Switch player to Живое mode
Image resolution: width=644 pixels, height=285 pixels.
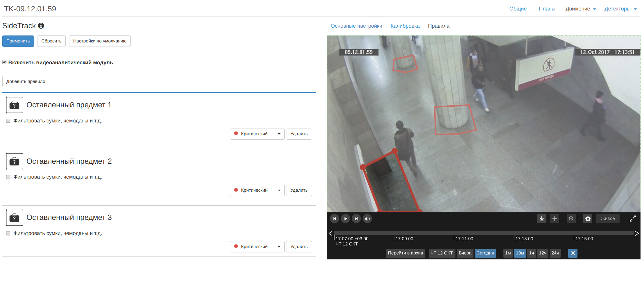click(608, 218)
